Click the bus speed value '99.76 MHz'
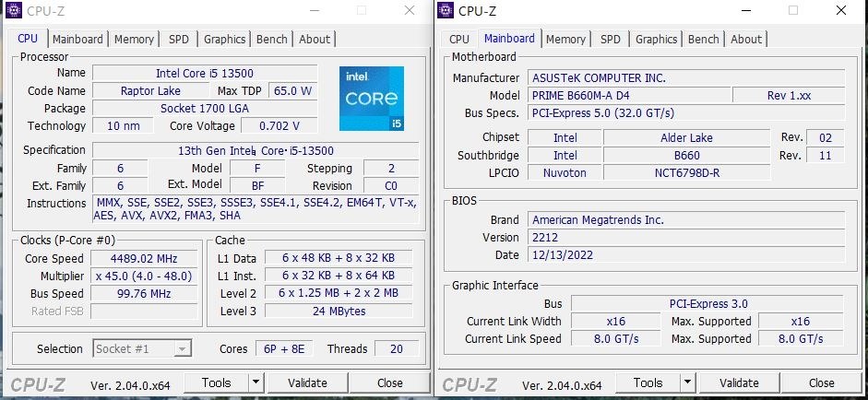Screen dimensions: 868x400 tap(144, 294)
